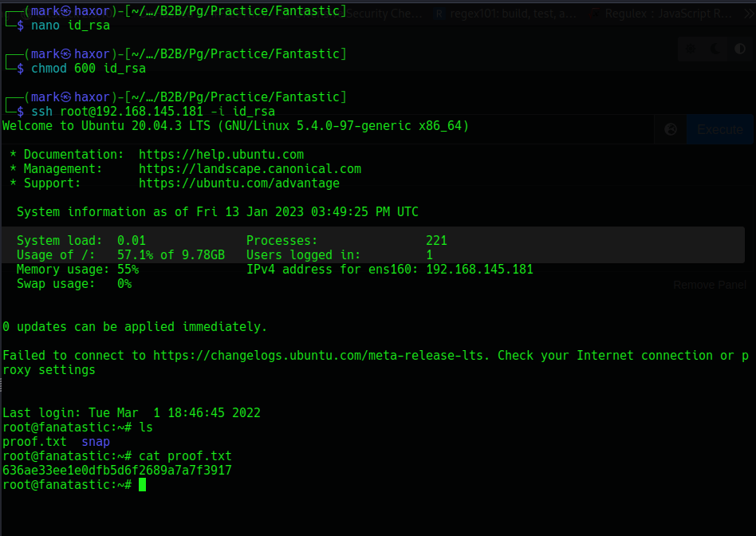Click the proof hash 636ae33ee1e0dfb5d6f2689a7a7f3917
The image size is (756, 536).
point(117,471)
